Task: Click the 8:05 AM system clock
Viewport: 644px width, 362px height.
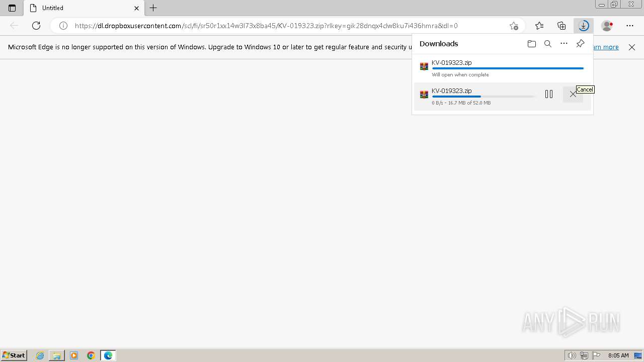Action: pyautogui.click(x=618, y=355)
